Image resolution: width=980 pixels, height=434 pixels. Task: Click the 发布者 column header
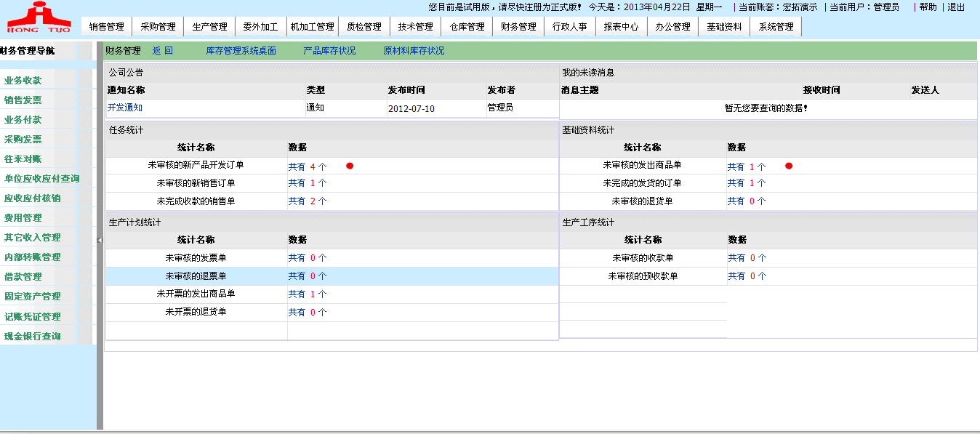pos(502,90)
